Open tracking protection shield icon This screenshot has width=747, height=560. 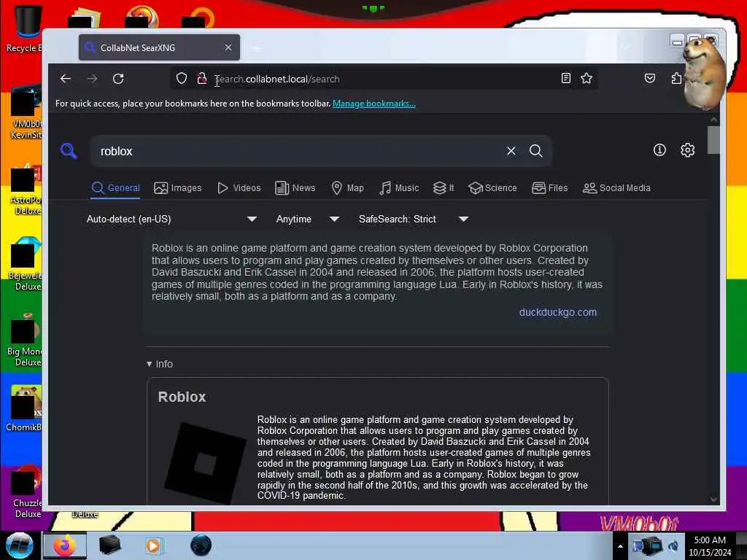click(182, 78)
